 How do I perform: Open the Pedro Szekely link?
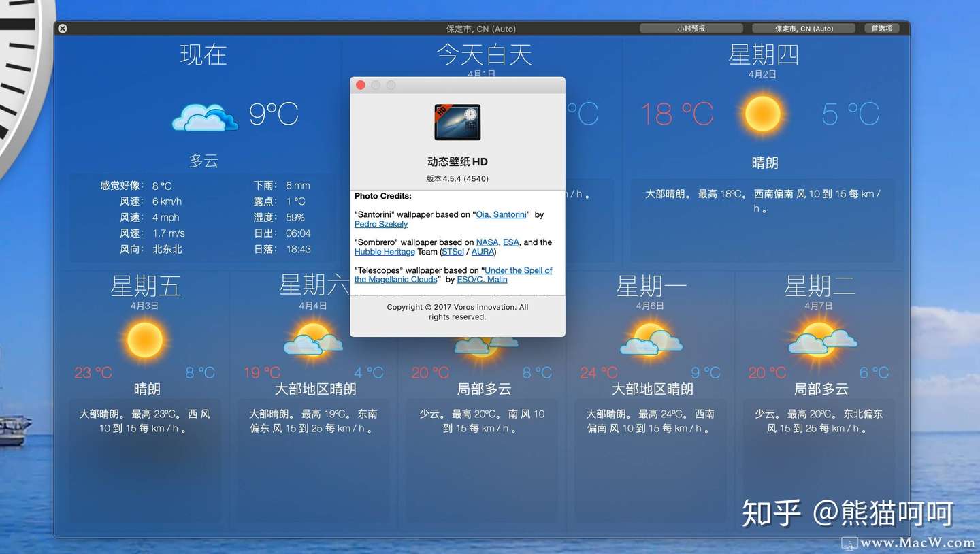381,224
